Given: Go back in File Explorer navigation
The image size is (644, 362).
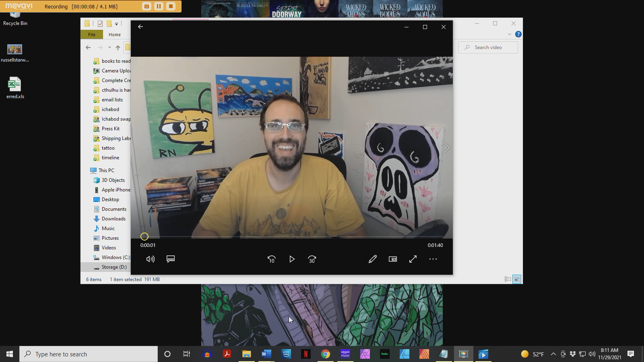Looking at the screenshot, I should click(x=88, y=47).
